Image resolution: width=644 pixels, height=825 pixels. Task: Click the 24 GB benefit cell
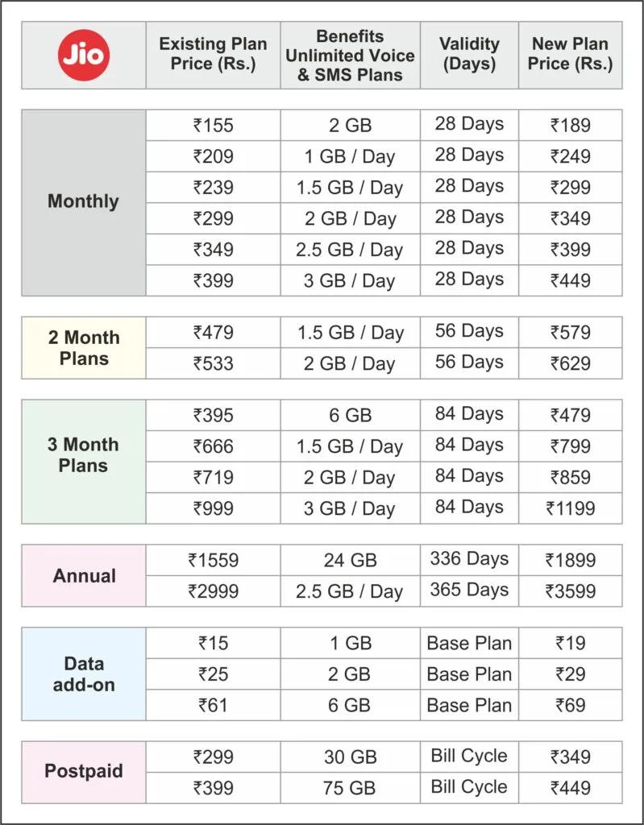(350, 561)
